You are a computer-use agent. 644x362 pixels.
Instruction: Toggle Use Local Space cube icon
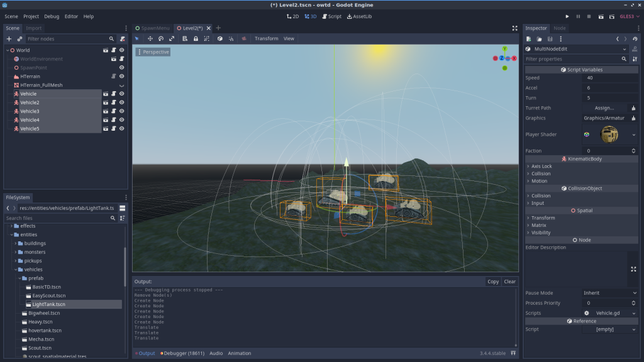pos(219,38)
